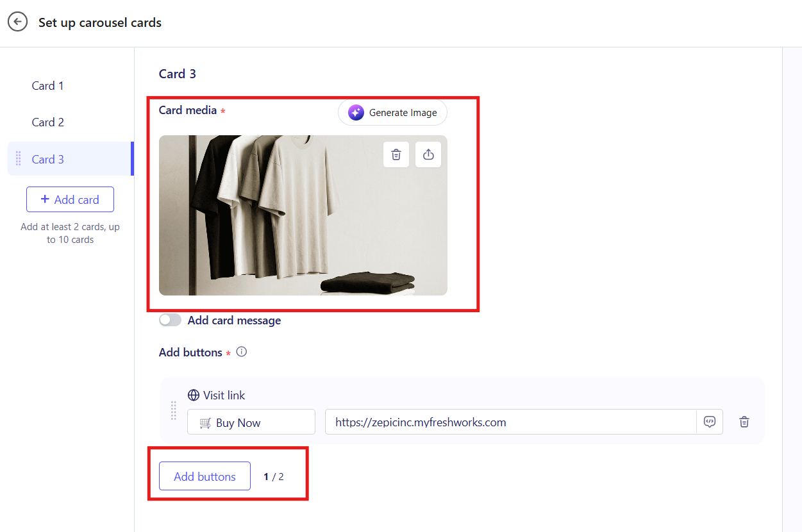This screenshot has height=532, width=802.
Task: Click the Set up carousel cards title
Action: click(x=100, y=22)
